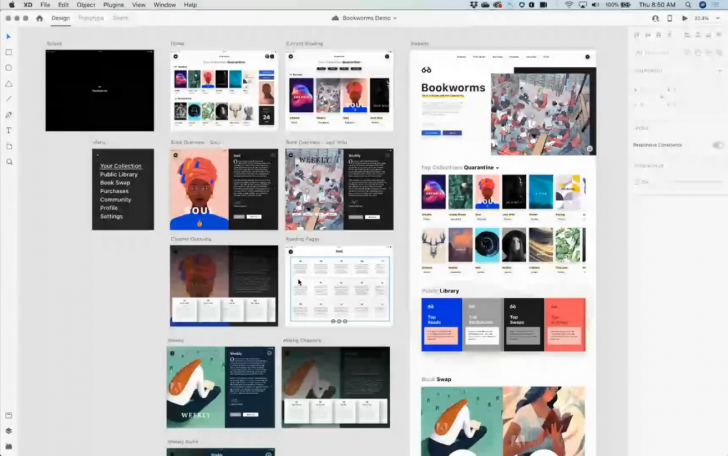This screenshot has width=728, height=456.
Task: Click the add plus icon in Component section
Action: click(720, 71)
